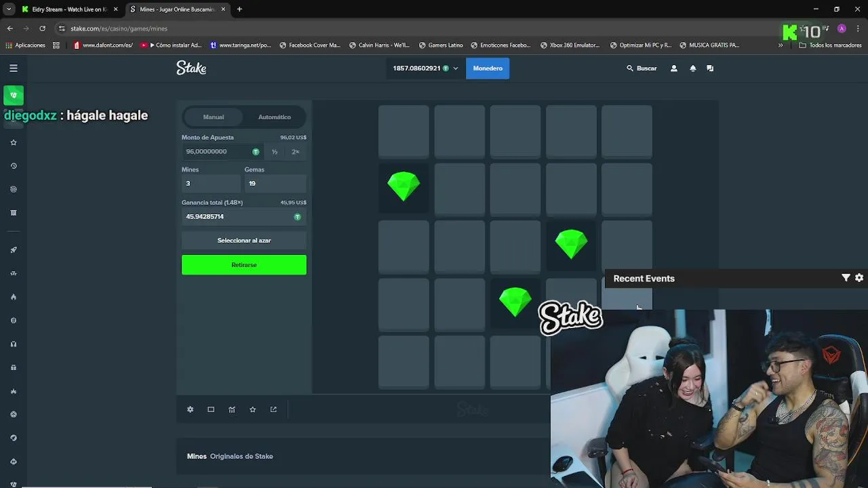
Task: Click the Recent Events filter icon
Action: click(846, 278)
